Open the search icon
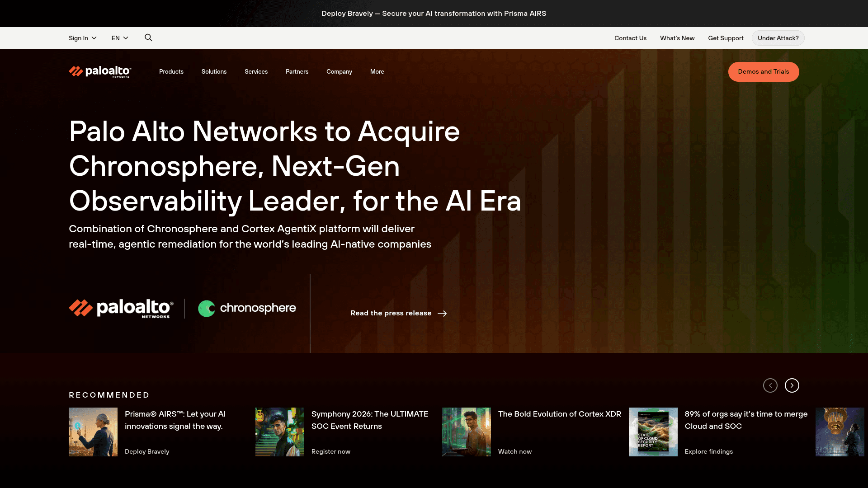Screen dimensions: 868x488 tap(148, 38)
